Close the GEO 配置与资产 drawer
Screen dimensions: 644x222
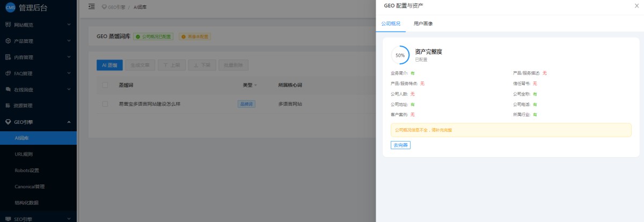636,5
